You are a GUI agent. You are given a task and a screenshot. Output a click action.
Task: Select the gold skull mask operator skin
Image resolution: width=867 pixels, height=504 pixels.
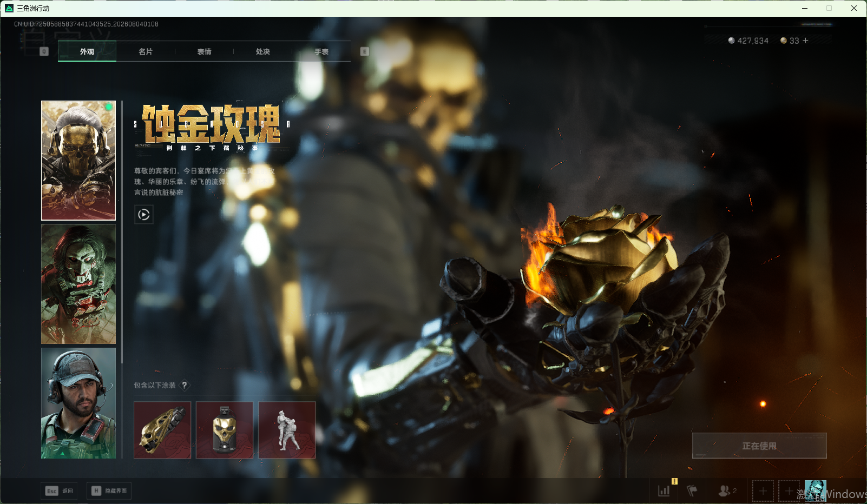[x=78, y=161]
